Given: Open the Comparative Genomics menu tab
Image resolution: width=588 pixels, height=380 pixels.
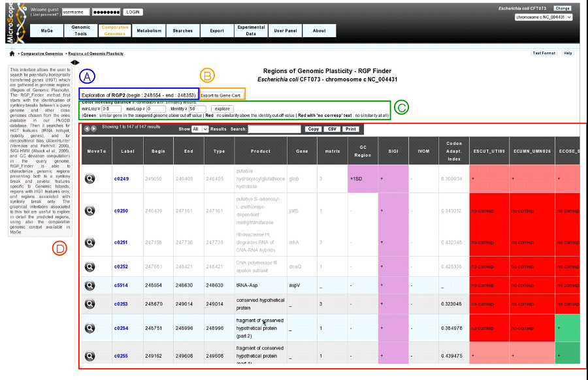Looking at the screenshot, I should [115, 31].
